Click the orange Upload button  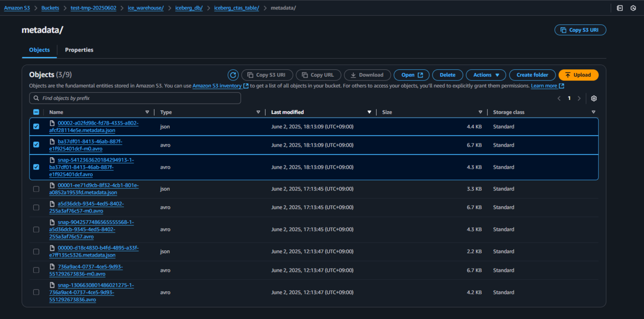tap(579, 75)
